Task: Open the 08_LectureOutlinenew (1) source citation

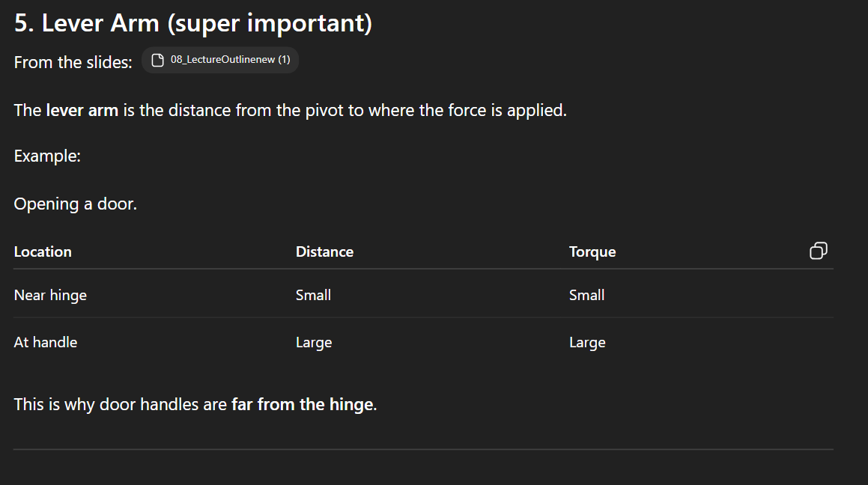Action: coord(229,61)
